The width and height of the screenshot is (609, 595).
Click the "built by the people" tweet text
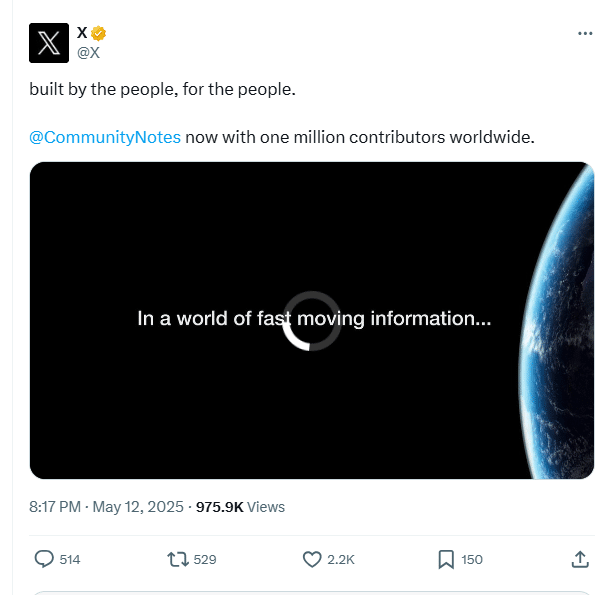162,89
